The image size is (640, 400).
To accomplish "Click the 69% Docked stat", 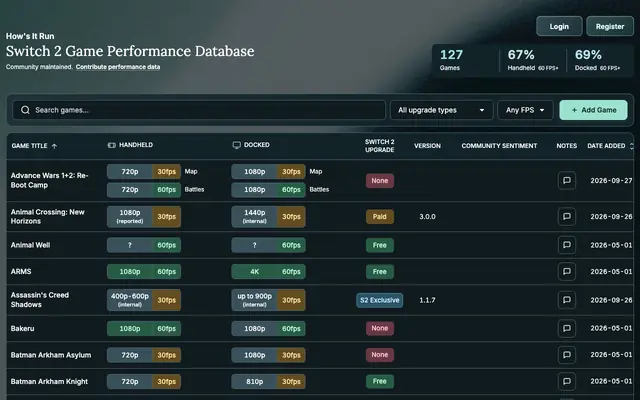I will [x=597, y=60].
